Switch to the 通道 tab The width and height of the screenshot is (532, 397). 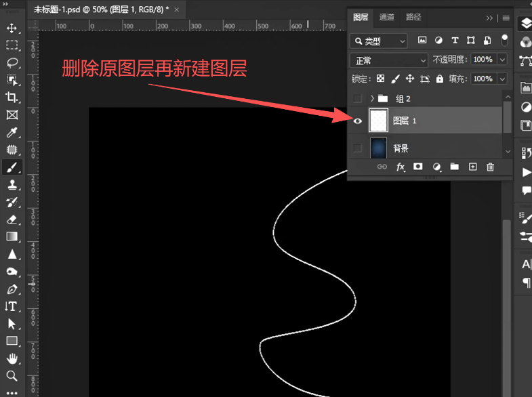point(387,18)
